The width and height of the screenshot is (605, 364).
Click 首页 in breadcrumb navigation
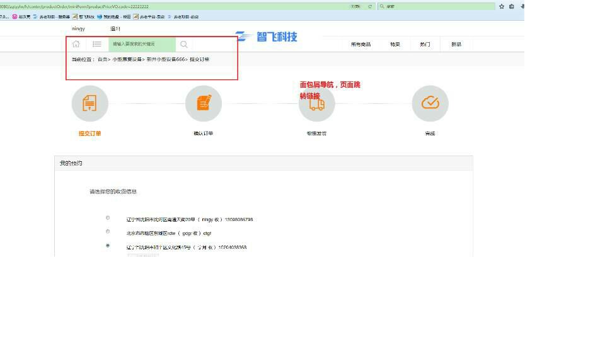point(102,59)
